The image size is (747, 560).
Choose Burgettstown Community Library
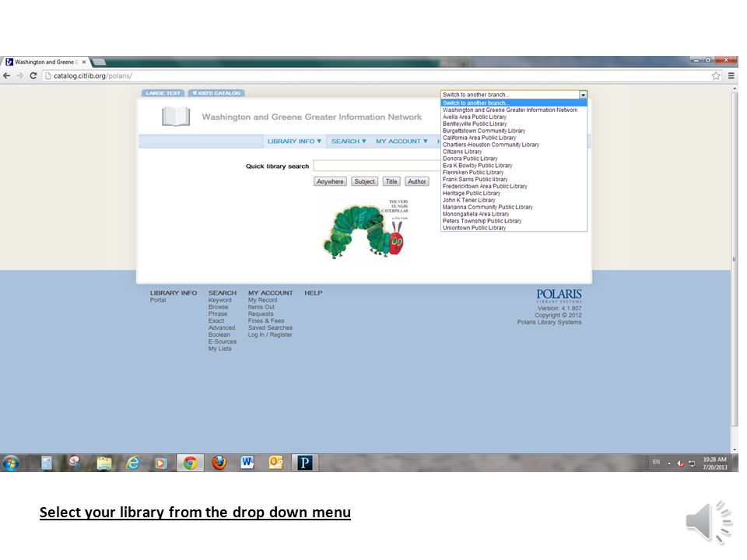514,131
